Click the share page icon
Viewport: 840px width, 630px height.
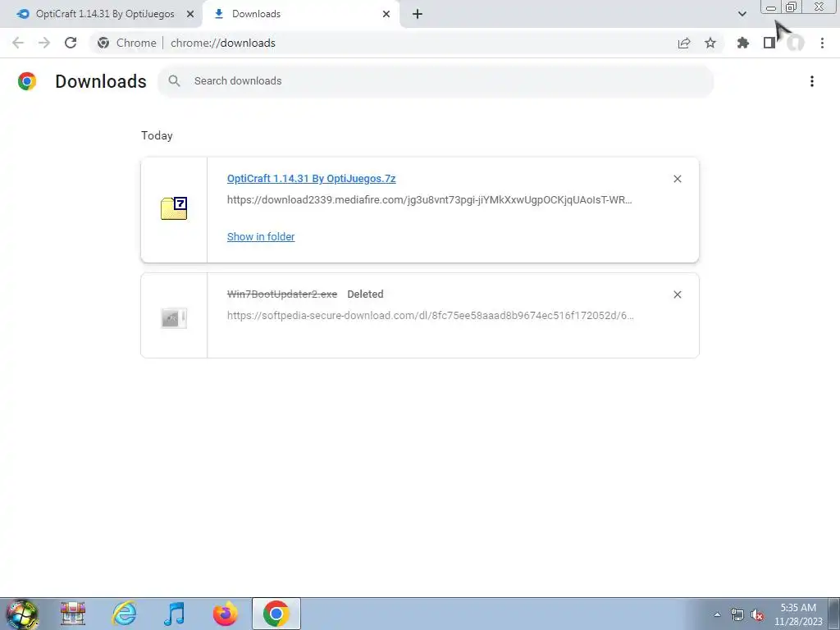point(684,43)
